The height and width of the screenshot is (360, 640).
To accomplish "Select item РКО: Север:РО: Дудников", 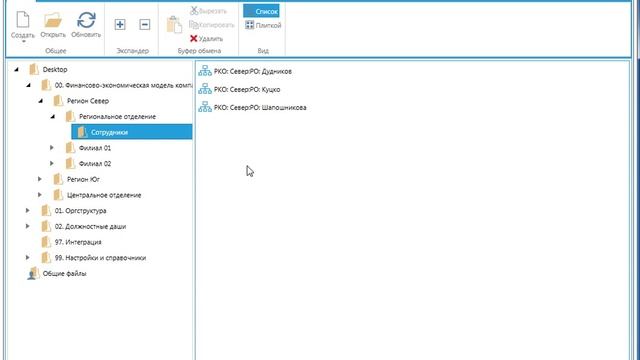I will 253,71.
